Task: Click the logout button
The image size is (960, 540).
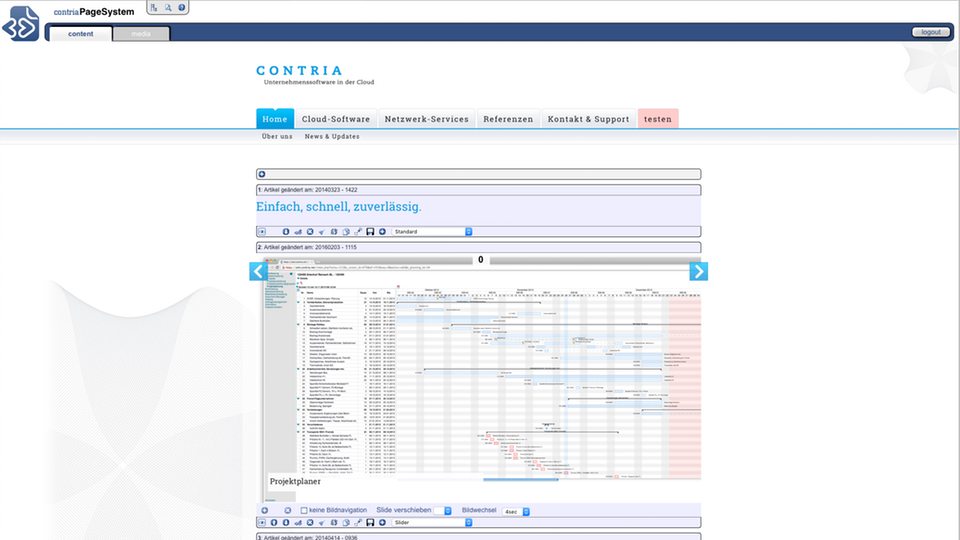Action: 931,32
